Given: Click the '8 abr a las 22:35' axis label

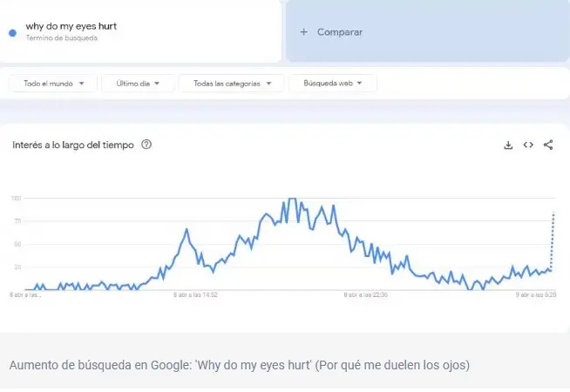Looking at the screenshot, I should (x=367, y=295).
